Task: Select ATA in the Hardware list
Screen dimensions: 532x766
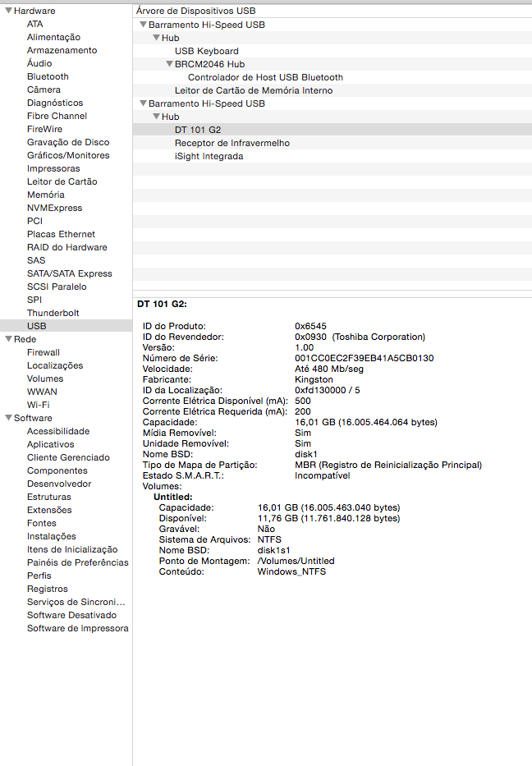Action: 34,24
